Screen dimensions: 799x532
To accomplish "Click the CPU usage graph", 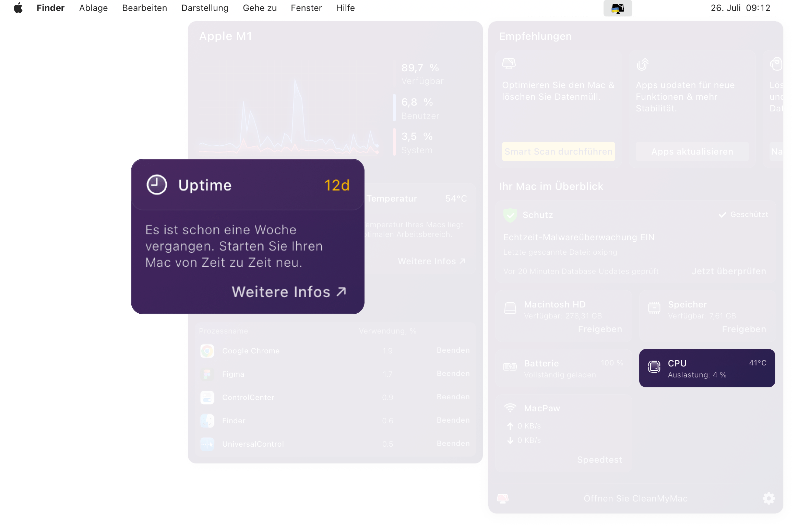I will [289, 117].
